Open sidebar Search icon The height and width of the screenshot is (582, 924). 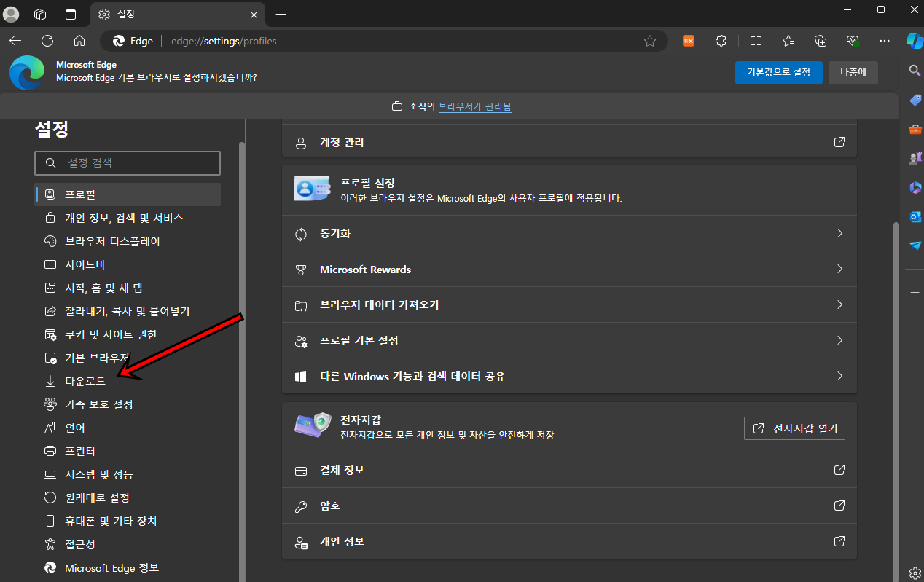915,70
